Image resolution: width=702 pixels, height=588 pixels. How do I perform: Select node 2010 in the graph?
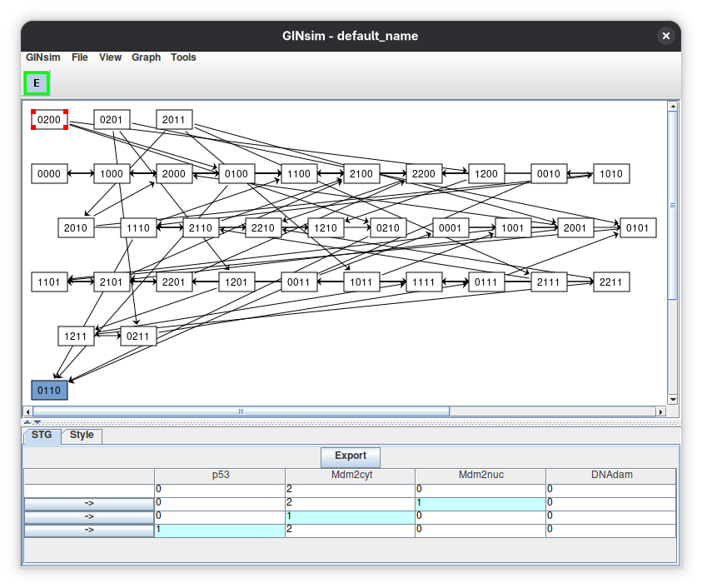[76, 228]
